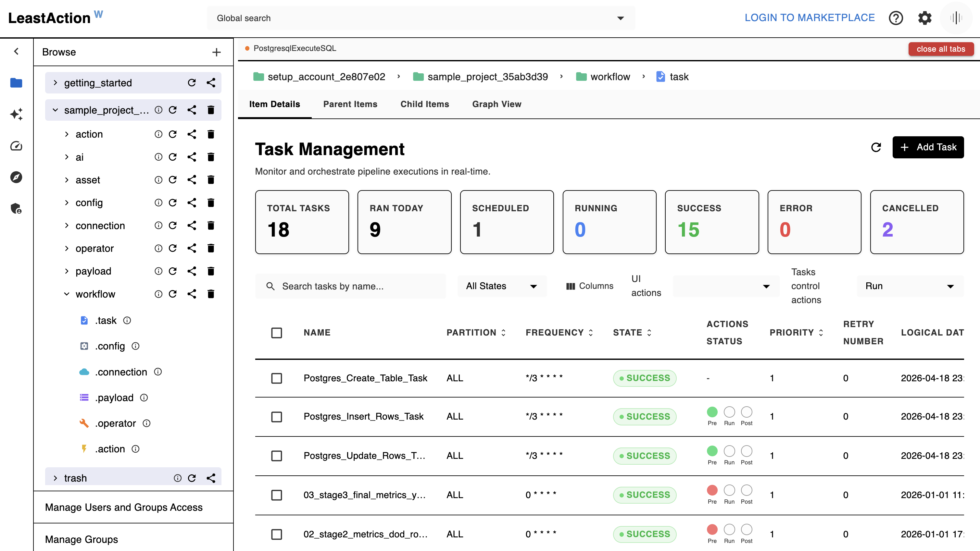Open the UI actions dropdown

pyautogui.click(x=726, y=286)
